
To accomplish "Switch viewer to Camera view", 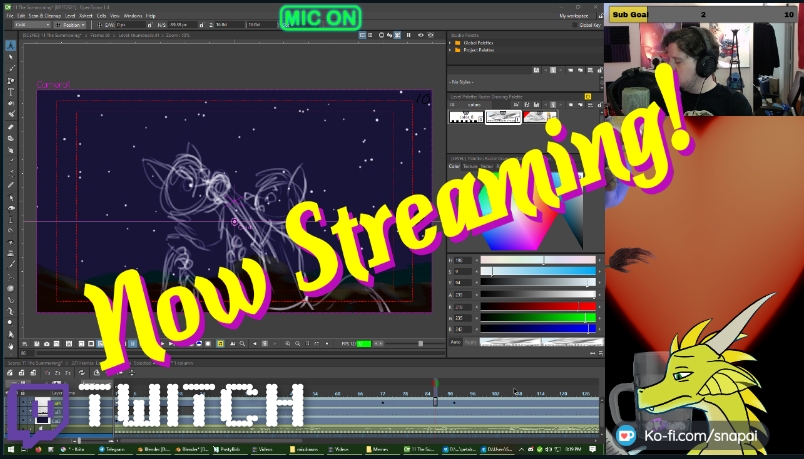I will point(397,35).
